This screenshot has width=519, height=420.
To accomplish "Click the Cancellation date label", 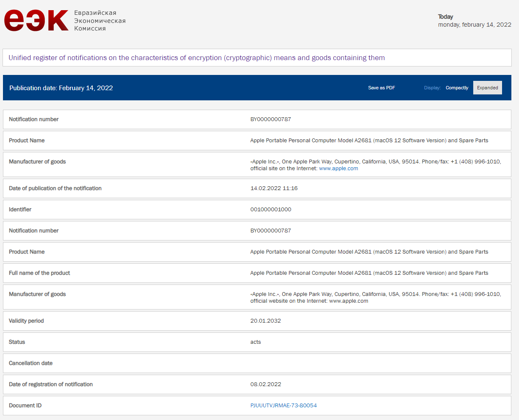I will 31,363.
